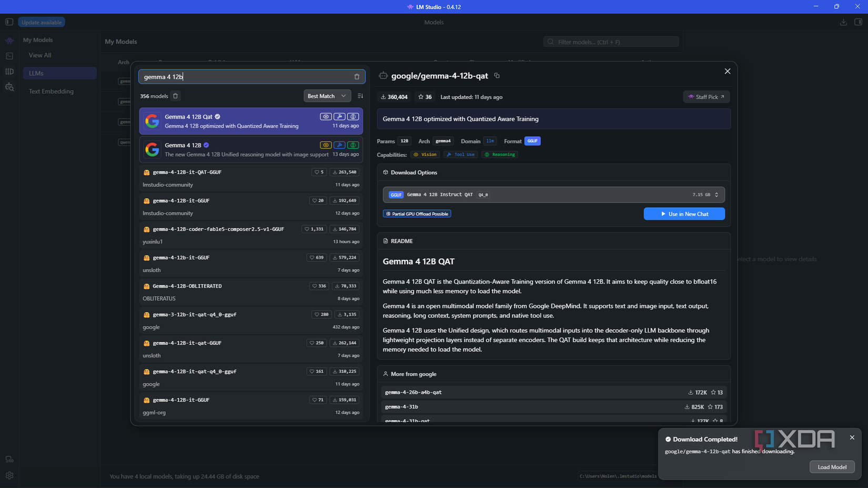Open the Developer terminal icon in left rail

tap(9, 56)
